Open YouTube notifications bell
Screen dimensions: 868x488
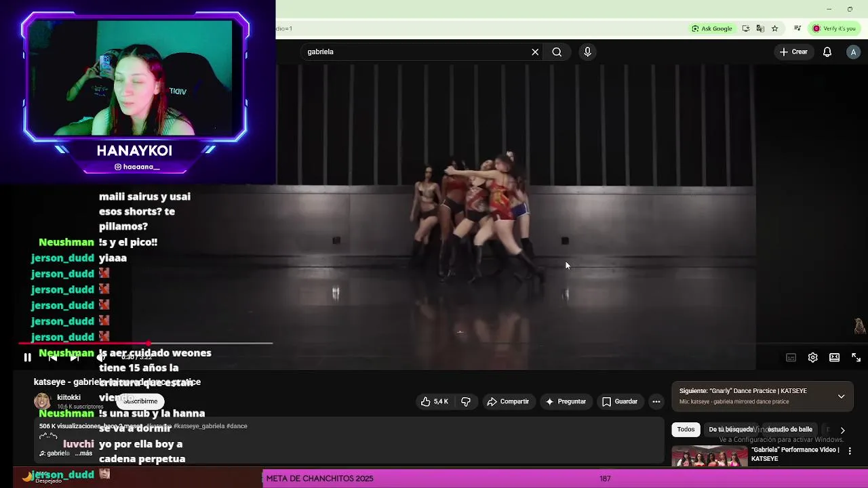click(x=827, y=52)
